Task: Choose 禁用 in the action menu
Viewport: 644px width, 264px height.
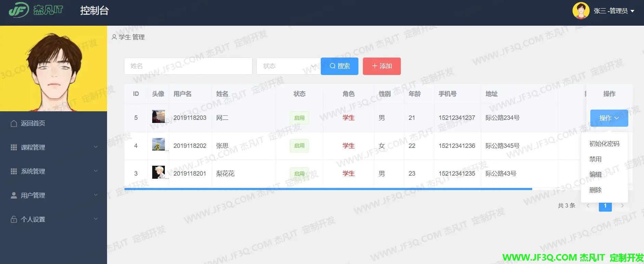Action: (x=595, y=159)
